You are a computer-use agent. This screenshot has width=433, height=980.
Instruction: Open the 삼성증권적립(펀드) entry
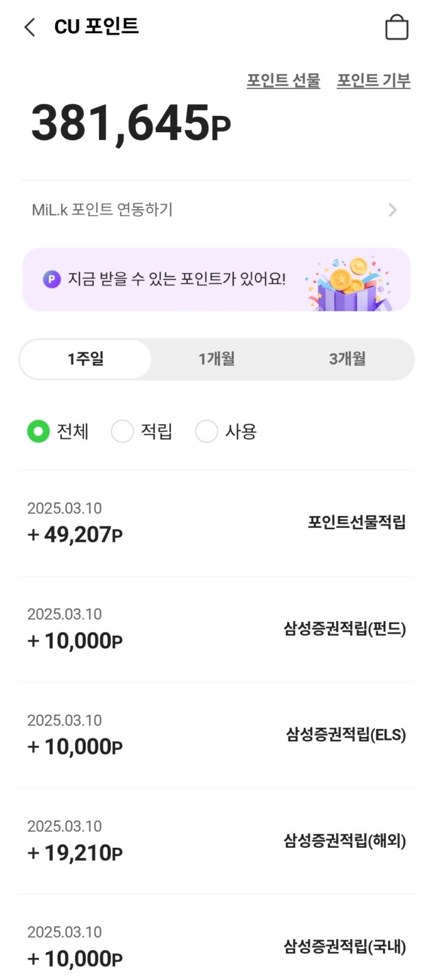[216, 629]
